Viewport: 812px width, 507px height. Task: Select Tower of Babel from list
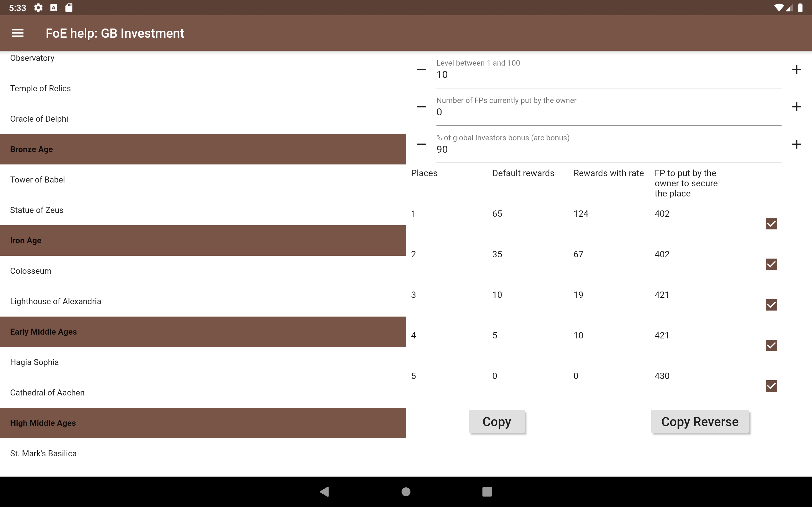pos(37,180)
